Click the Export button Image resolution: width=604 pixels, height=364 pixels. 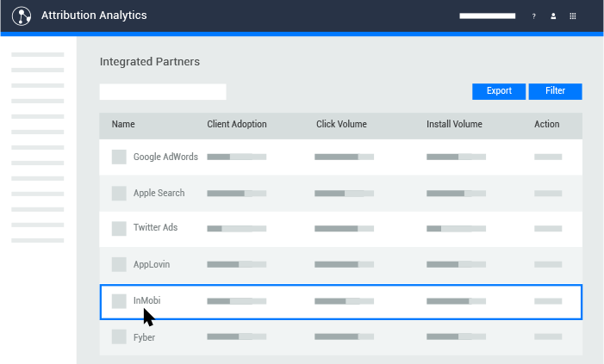pos(499,91)
